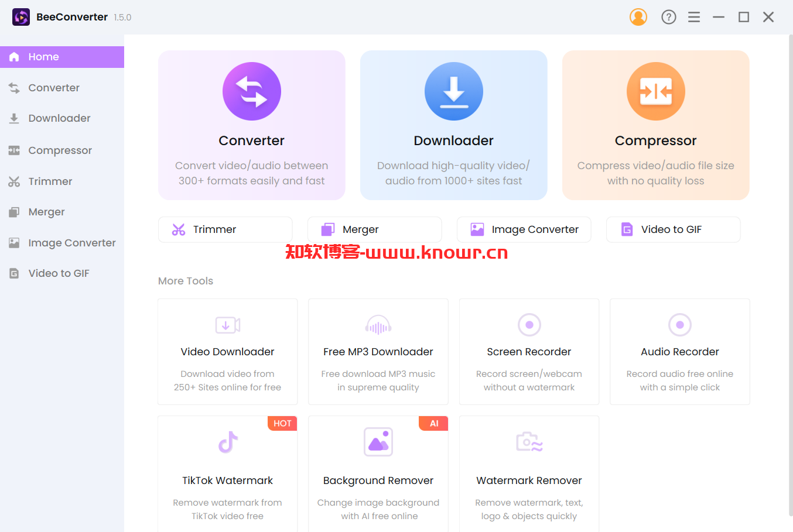This screenshot has height=532, width=793.
Task: Open the Image Converter quick tool button
Action: coord(524,229)
